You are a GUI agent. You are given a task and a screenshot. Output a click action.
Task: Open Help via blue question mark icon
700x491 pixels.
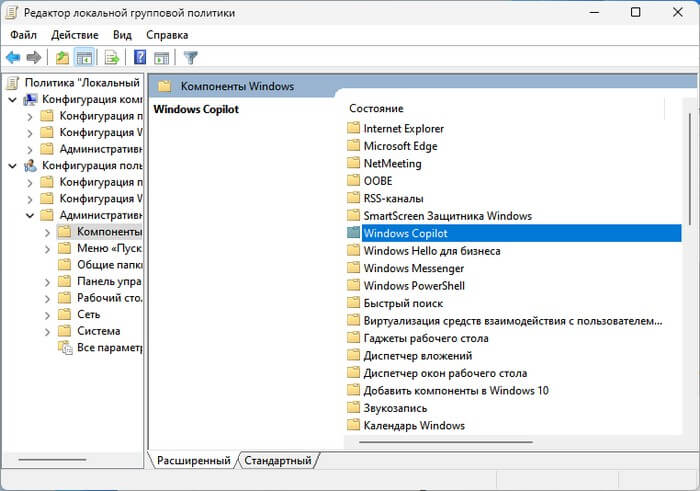click(140, 57)
